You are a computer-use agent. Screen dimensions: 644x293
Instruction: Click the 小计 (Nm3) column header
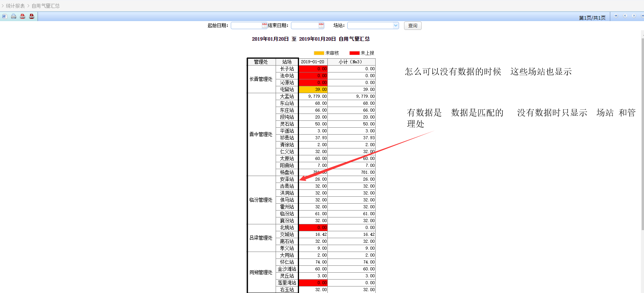[x=352, y=62]
